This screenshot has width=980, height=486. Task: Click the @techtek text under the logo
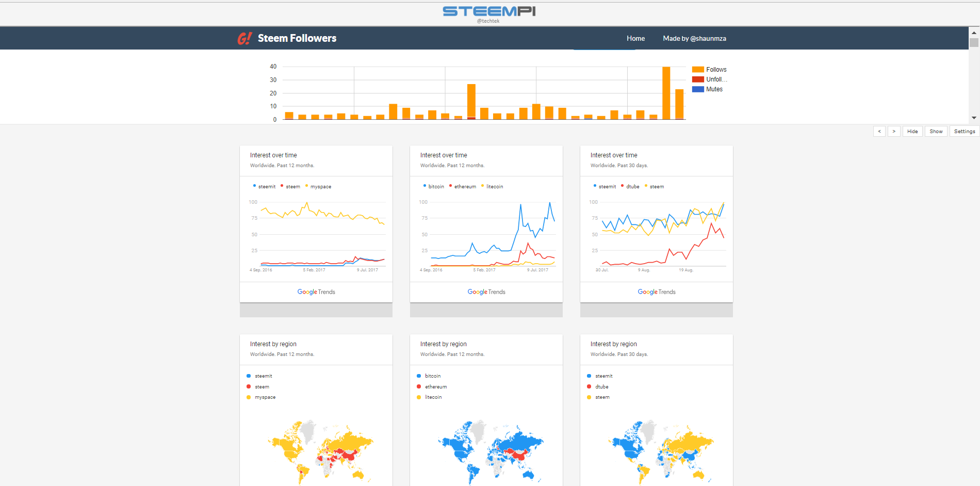click(488, 21)
